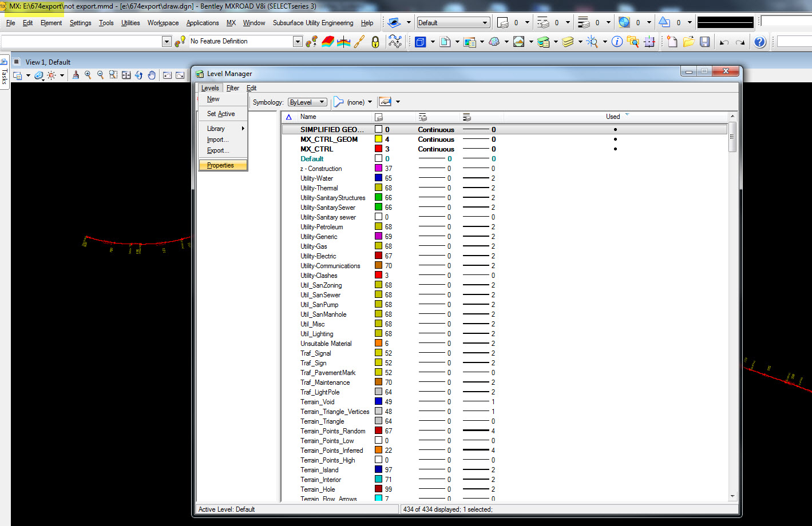Screen dimensions: 812x526
Task: Click the filter funnel icon beside (none)
Action: (339, 102)
